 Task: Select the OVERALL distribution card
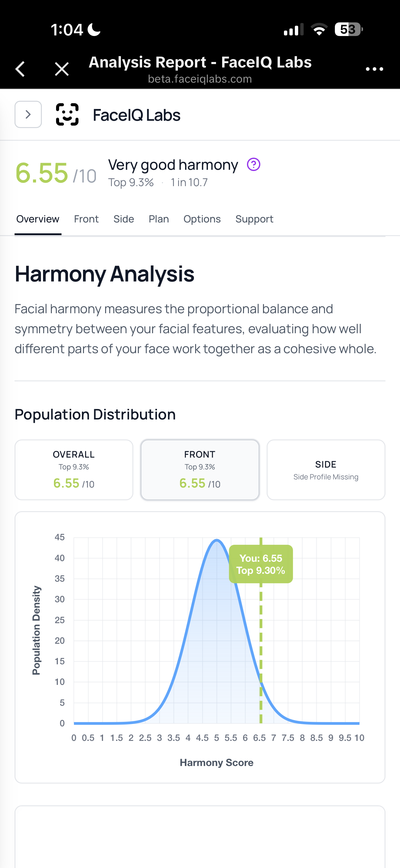point(74,470)
